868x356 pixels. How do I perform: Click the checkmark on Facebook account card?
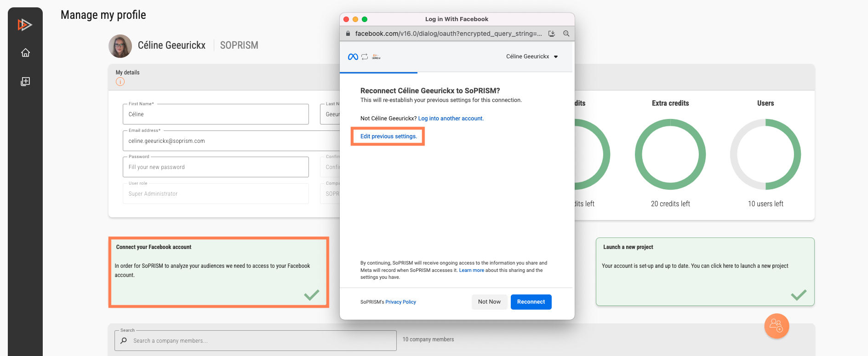point(312,295)
